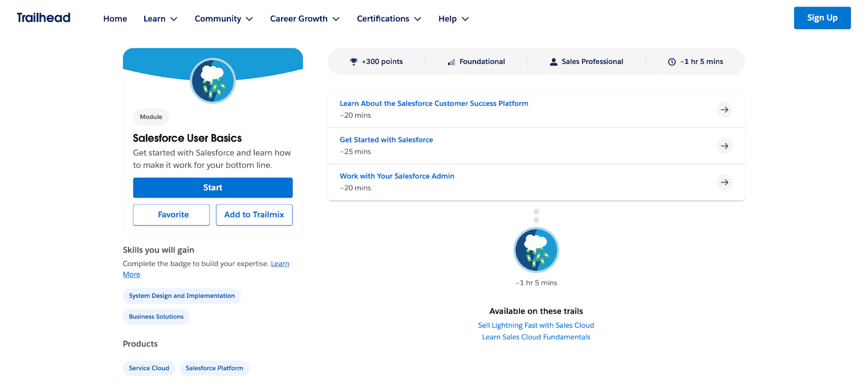
Task: Click arrow icon for Work with Salesforce Admin
Action: click(x=724, y=182)
